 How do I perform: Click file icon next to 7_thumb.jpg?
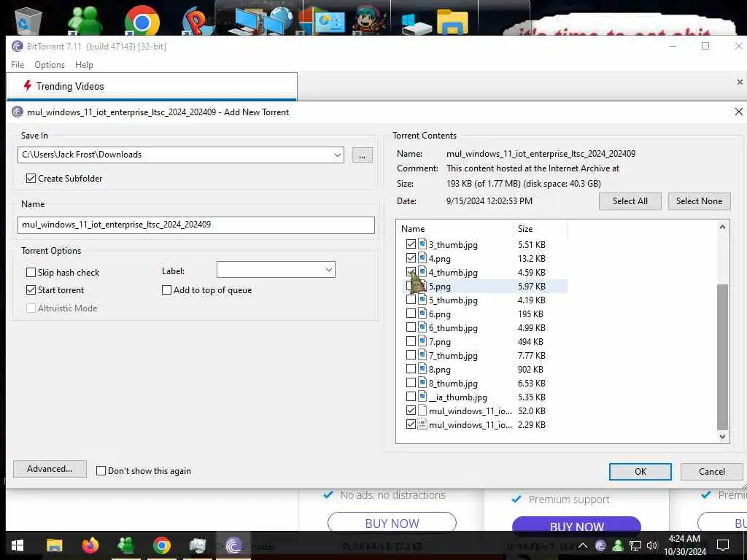coord(422,355)
